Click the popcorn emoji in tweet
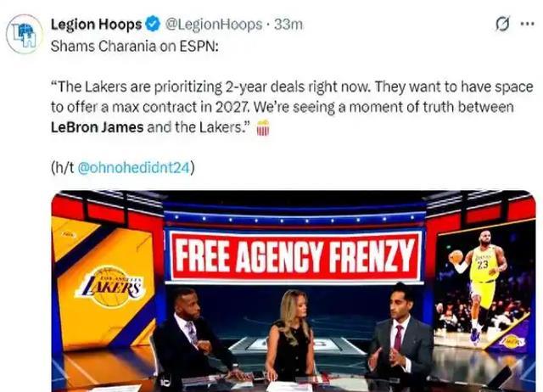 pos(263,127)
